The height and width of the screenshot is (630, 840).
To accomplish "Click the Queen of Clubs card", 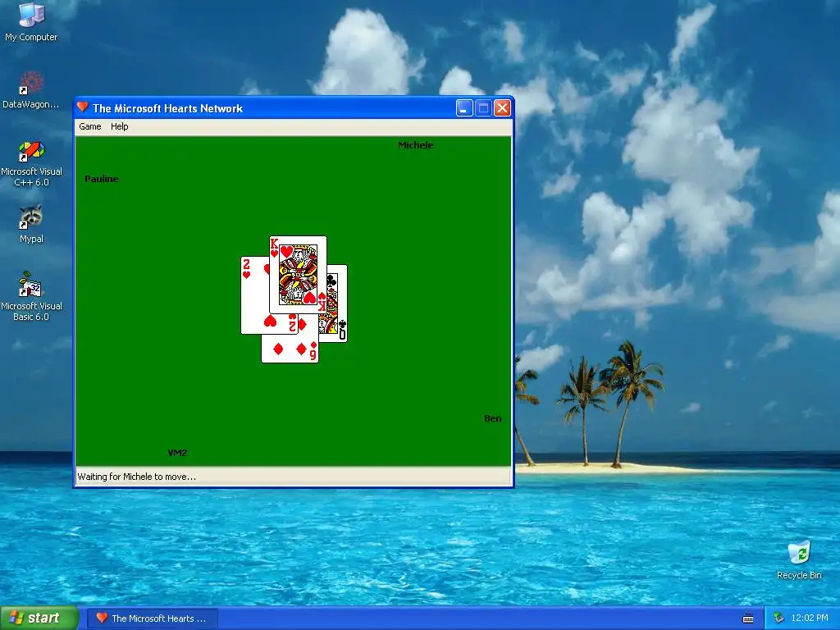I will click(337, 305).
